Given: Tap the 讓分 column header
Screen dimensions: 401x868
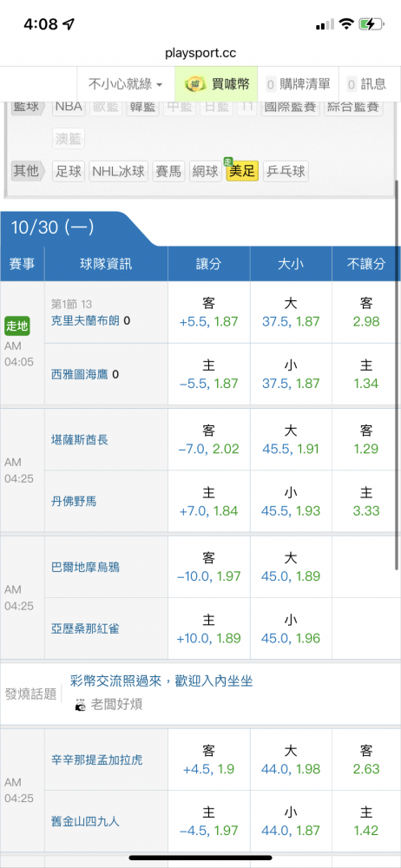Looking at the screenshot, I should pos(209,264).
